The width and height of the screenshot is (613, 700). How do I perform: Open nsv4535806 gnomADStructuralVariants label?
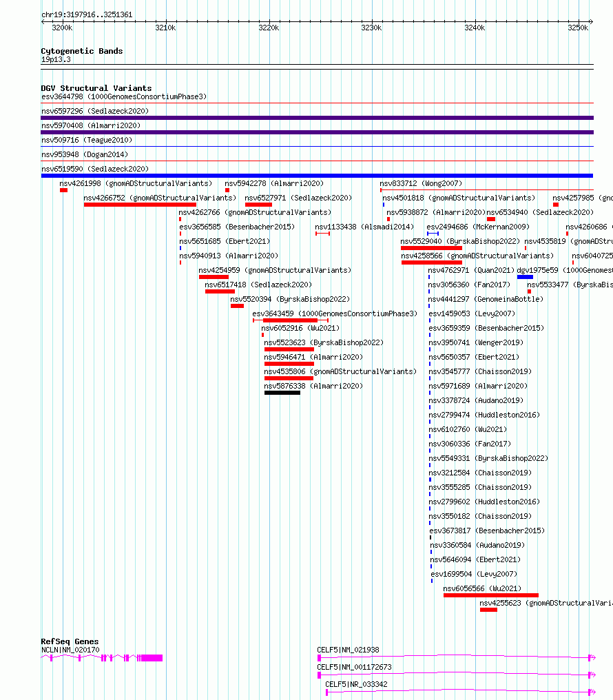tap(340, 371)
